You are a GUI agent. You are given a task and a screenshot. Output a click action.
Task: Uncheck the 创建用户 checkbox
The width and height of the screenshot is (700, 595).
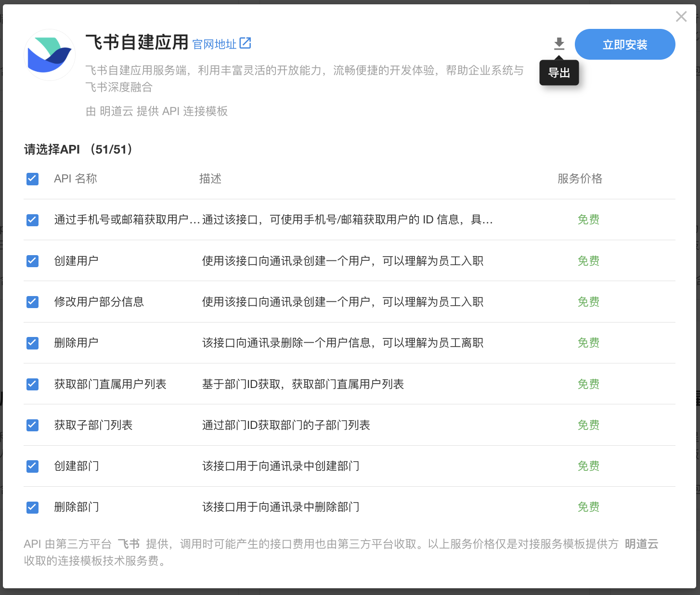pyautogui.click(x=32, y=261)
